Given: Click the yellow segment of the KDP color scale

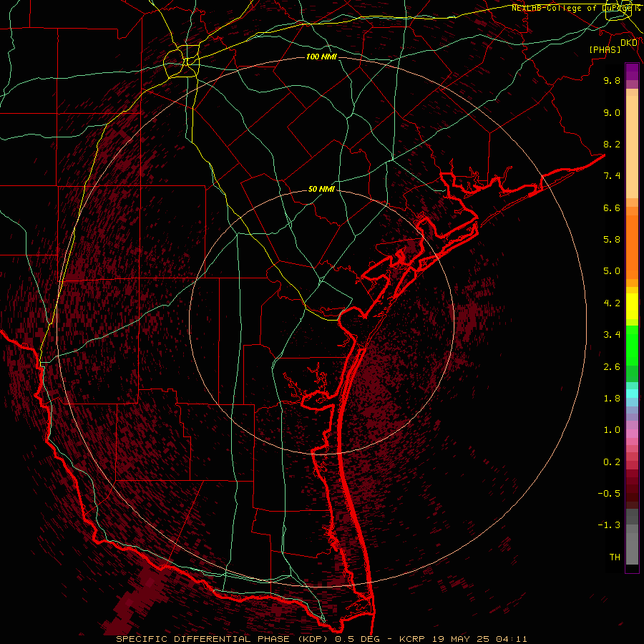Looking at the screenshot, I should click(632, 306).
